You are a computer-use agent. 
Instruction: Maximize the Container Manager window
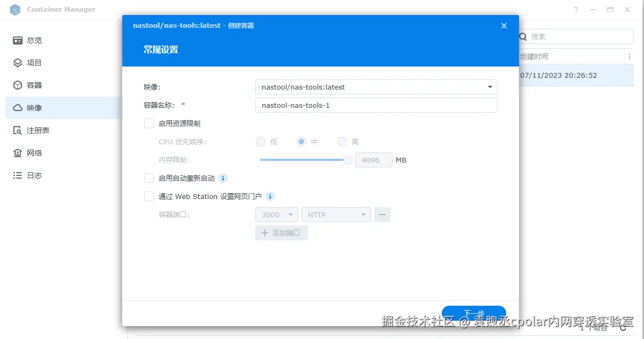tap(610, 10)
